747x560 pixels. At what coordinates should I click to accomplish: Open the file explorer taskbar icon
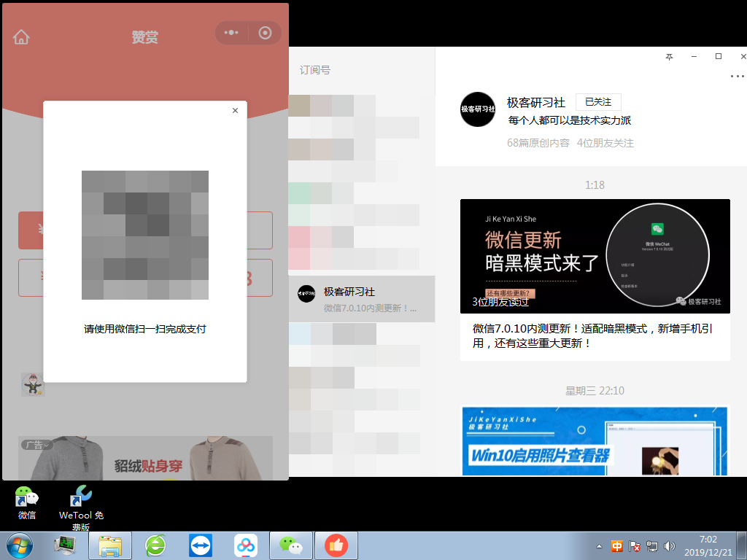point(110,545)
